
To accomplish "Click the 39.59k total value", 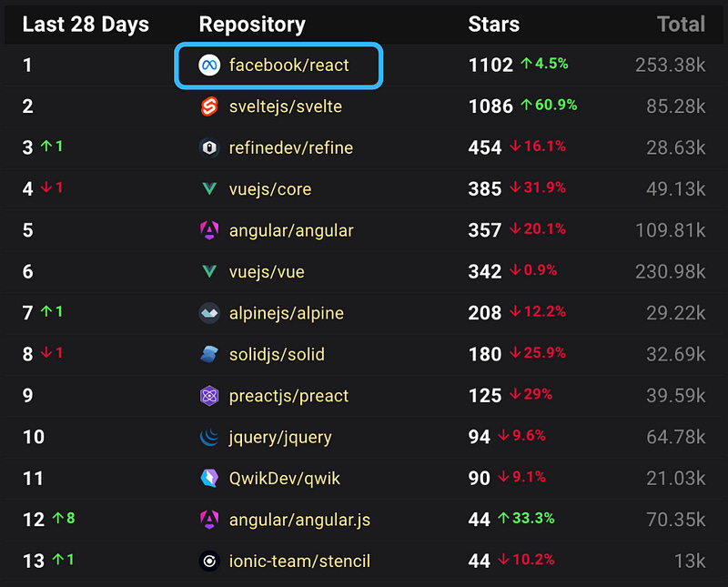I will (675, 396).
